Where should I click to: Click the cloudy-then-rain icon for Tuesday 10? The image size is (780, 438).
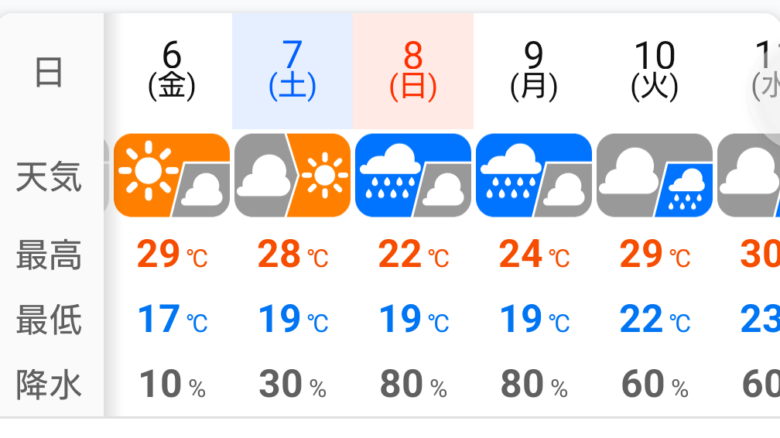(655, 175)
